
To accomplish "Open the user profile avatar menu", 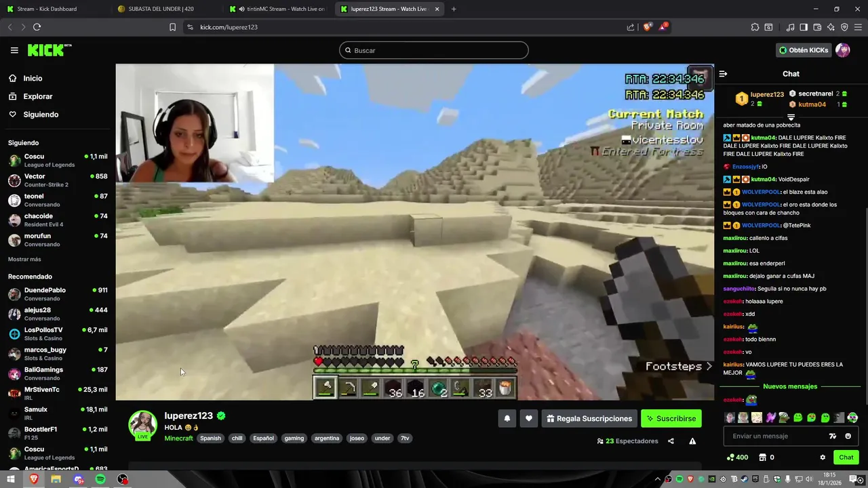I will 842,50.
